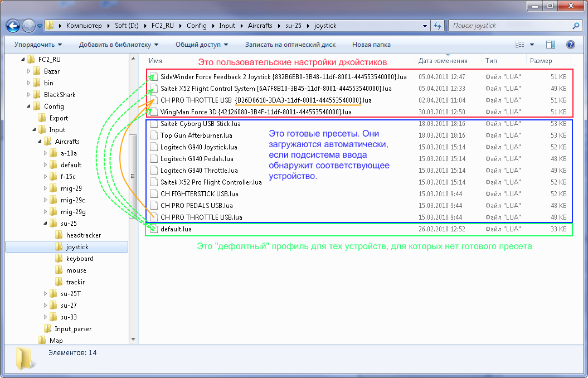Viewport: 588px width, 378px height.
Task: Open the view options dropdown arrow
Action: tap(532, 45)
